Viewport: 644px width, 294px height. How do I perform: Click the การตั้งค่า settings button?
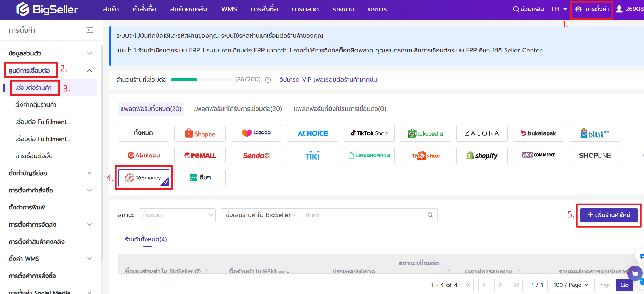pyautogui.click(x=592, y=9)
